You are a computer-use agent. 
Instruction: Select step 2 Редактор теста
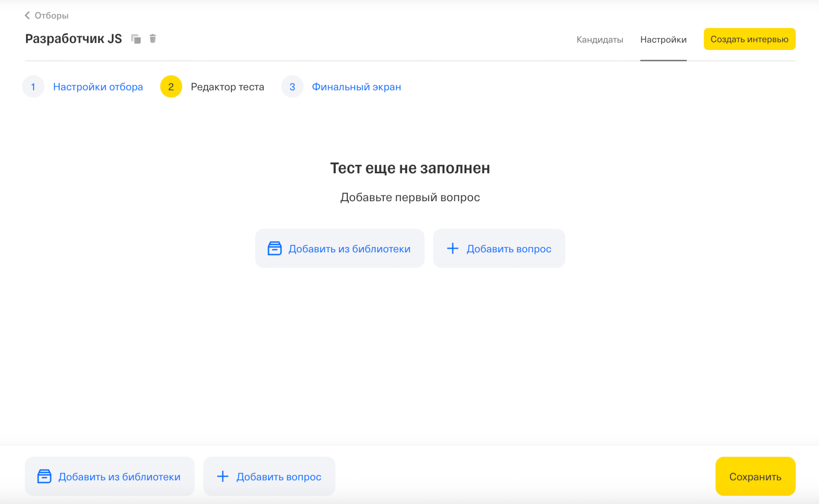point(227,87)
